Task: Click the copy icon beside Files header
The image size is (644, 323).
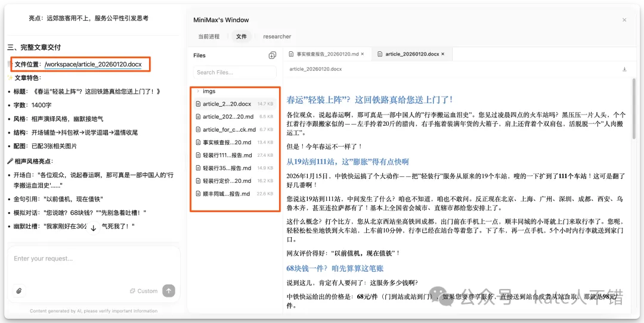Action: [x=272, y=55]
